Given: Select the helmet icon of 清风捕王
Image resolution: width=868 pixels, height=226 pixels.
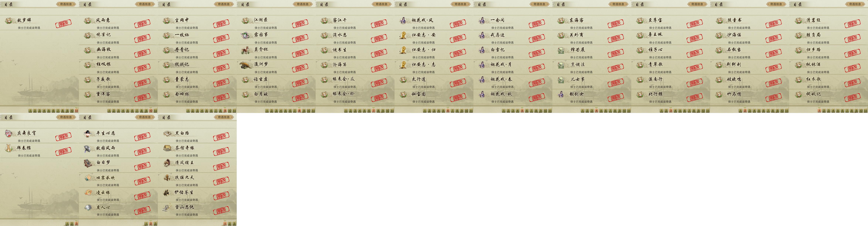Looking at the screenshot, I should (x=167, y=163).
